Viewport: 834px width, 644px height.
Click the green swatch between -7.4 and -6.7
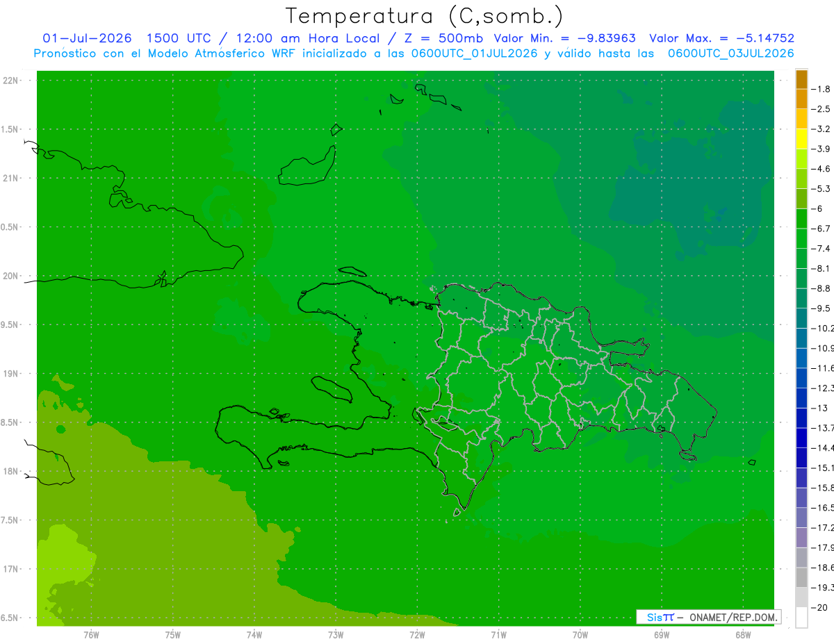(801, 238)
